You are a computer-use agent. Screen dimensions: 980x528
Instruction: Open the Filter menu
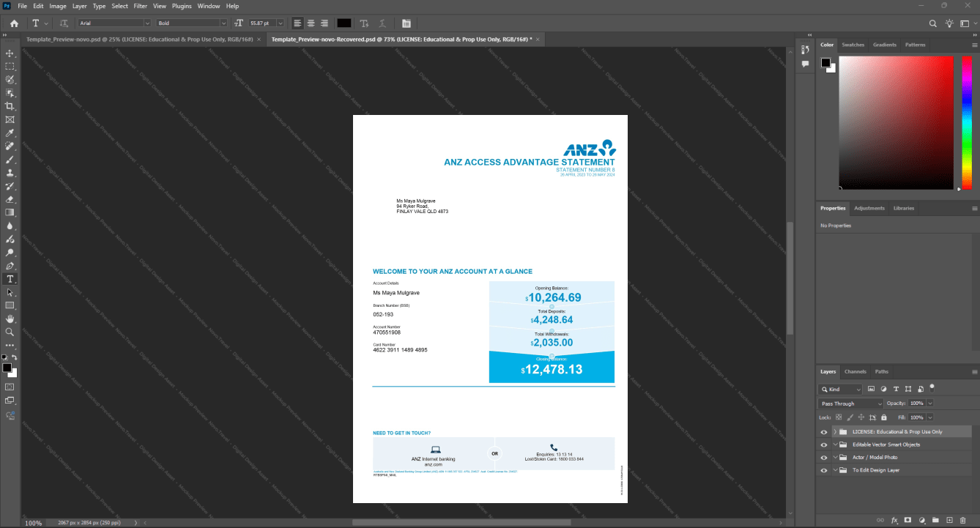tap(140, 6)
